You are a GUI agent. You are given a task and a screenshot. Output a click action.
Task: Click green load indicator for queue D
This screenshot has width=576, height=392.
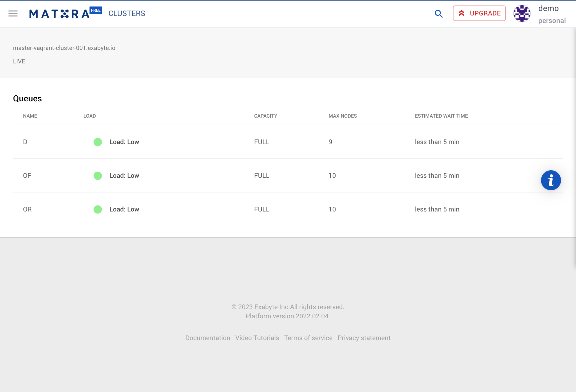(98, 142)
